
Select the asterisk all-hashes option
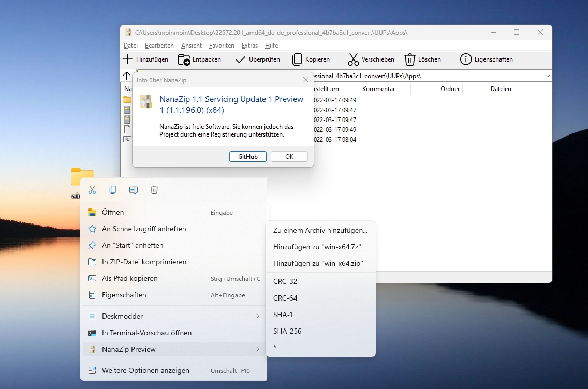320,347
